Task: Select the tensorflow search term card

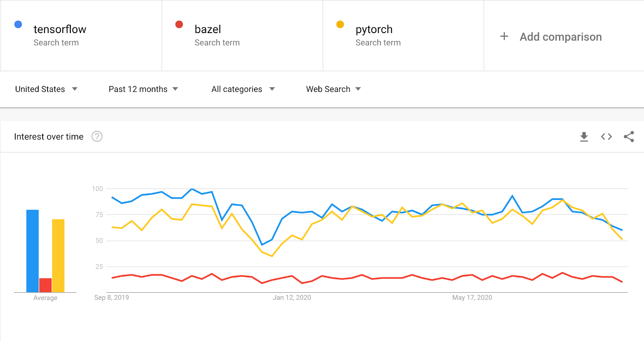Action: [80, 35]
